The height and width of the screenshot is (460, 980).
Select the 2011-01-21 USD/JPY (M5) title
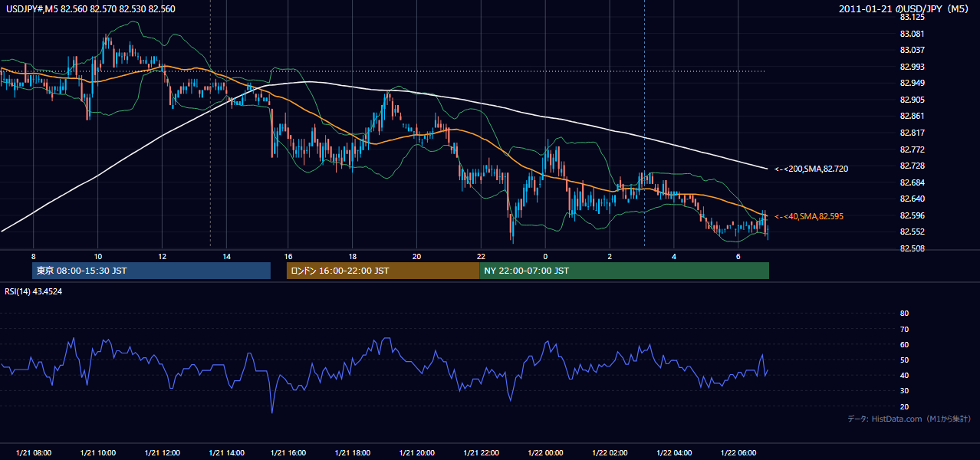coord(905,9)
